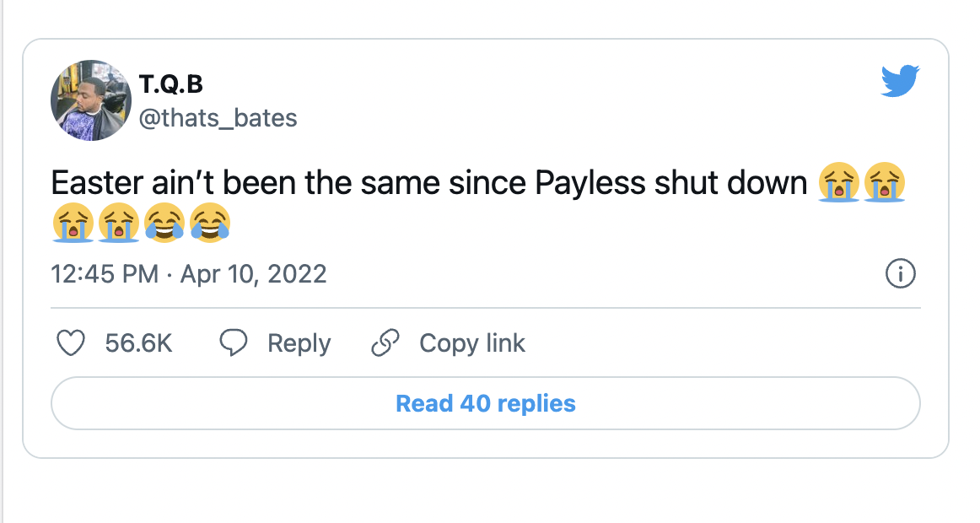980x523 pixels.
Task: Click the last laughing emoji
Action: pyautogui.click(x=212, y=223)
